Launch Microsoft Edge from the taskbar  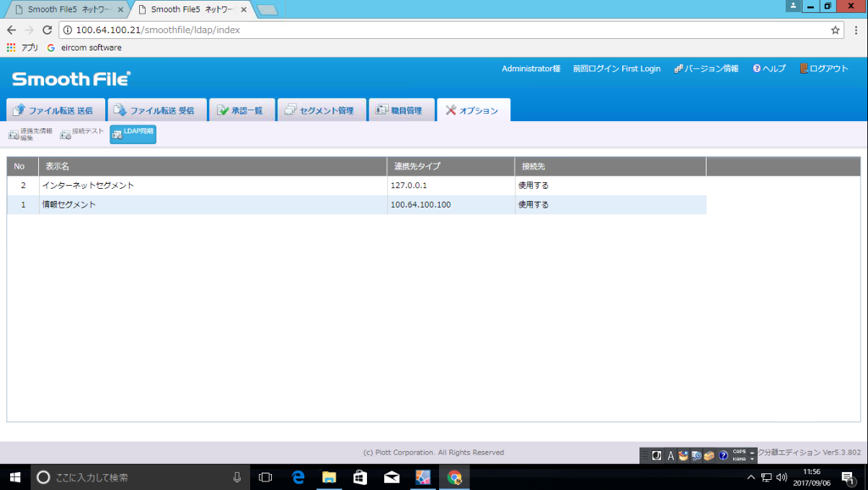(x=298, y=476)
